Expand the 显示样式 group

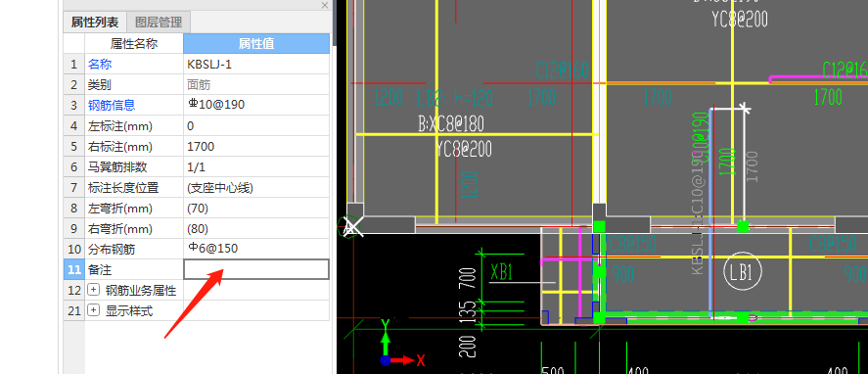point(94,310)
